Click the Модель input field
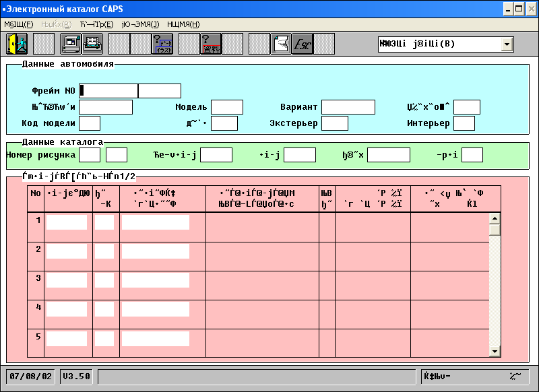This screenshot has width=539, height=392. [x=226, y=107]
